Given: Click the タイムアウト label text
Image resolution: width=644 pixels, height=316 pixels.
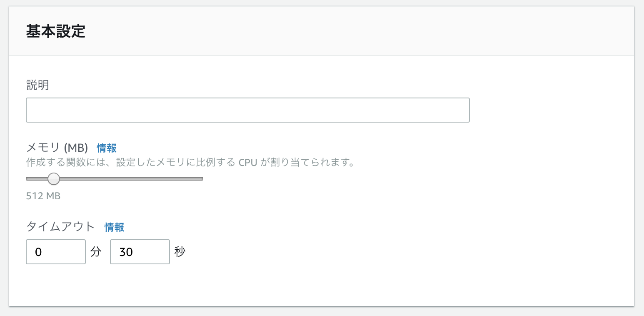Looking at the screenshot, I should (x=61, y=227).
